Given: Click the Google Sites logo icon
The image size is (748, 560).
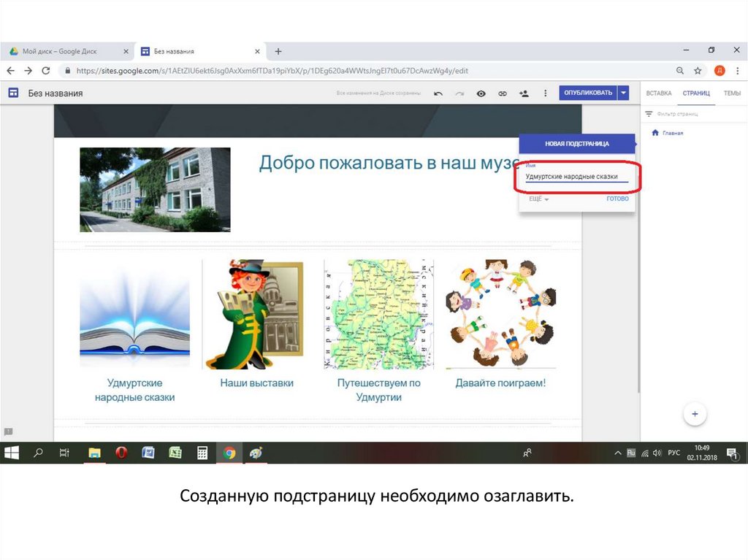Looking at the screenshot, I should 12,93.
